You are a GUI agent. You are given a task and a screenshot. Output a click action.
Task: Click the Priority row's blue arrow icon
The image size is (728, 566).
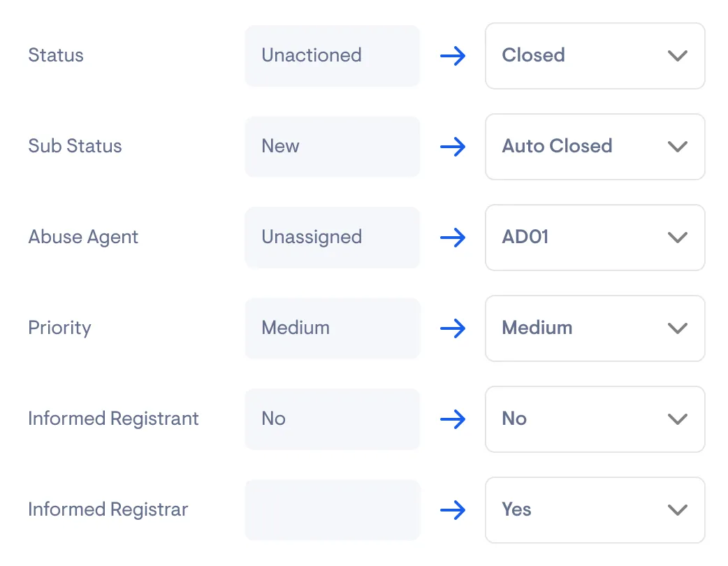click(453, 328)
